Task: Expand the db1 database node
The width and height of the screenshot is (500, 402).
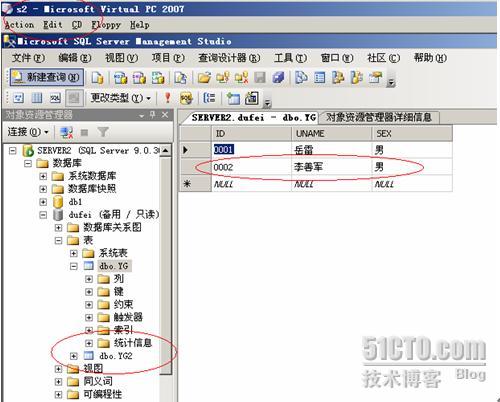Action: (x=43, y=202)
